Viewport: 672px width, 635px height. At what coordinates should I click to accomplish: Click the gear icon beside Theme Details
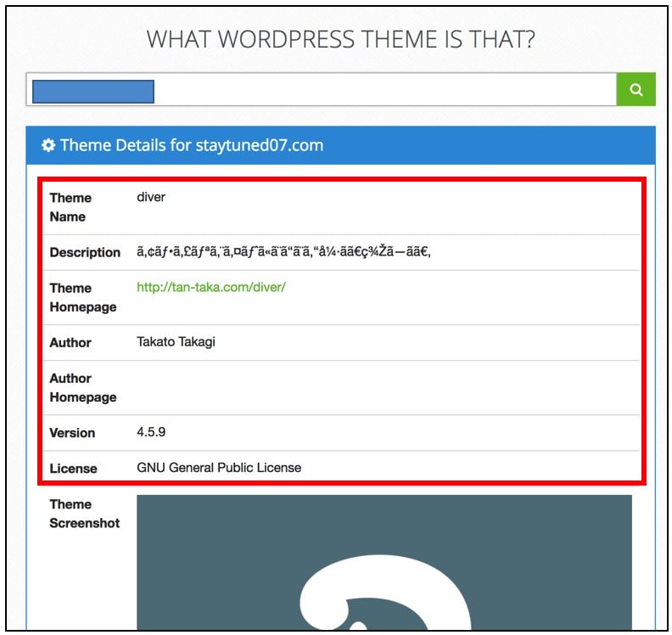[x=48, y=145]
